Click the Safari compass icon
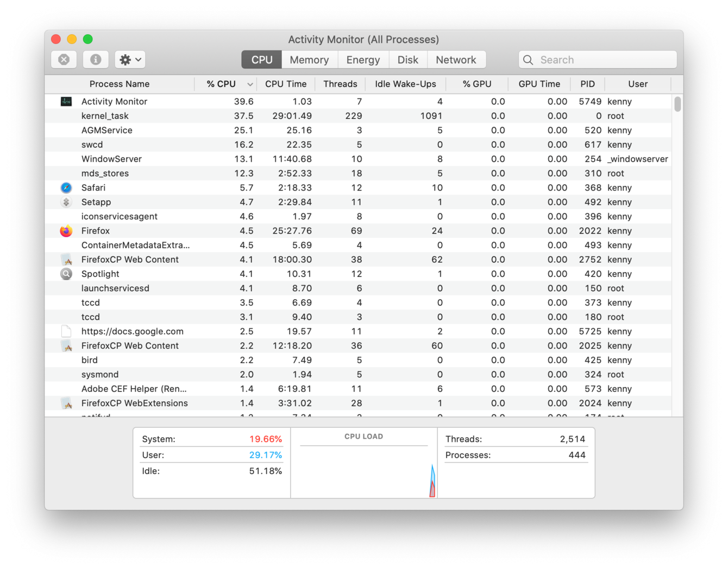Screen dimensions: 728x569 coord(66,188)
